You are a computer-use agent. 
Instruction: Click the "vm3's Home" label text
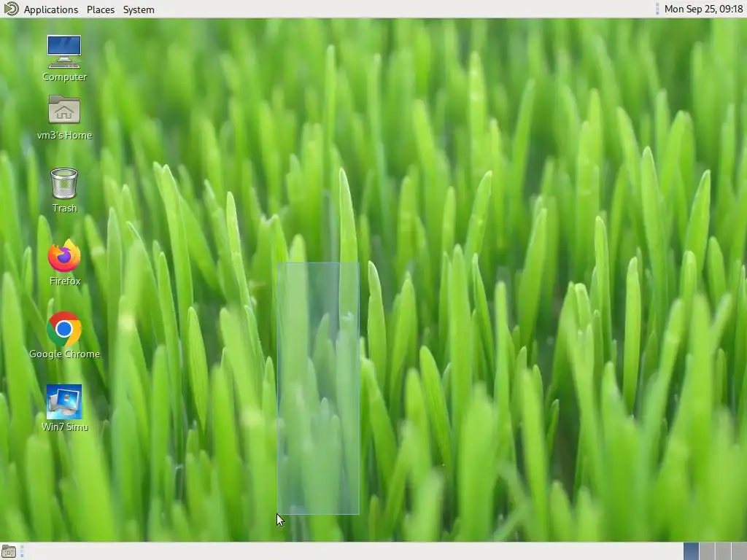pos(64,135)
